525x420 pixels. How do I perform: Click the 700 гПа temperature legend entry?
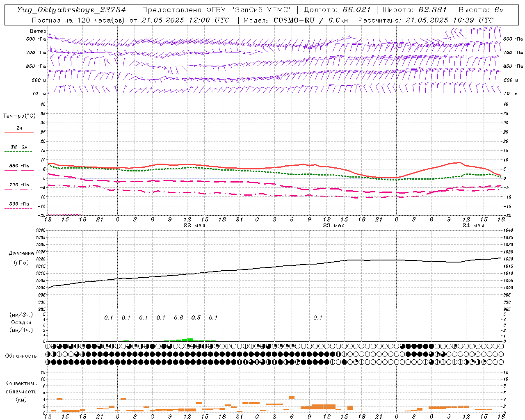pos(19,185)
